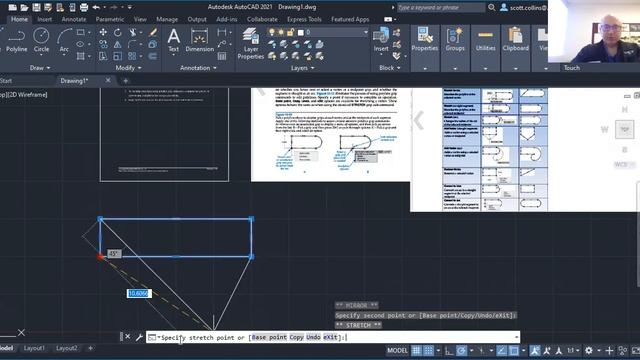The image size is (640, 360).
Task: Switch to the Layout1 tab
Action: [x=34, y=348]
